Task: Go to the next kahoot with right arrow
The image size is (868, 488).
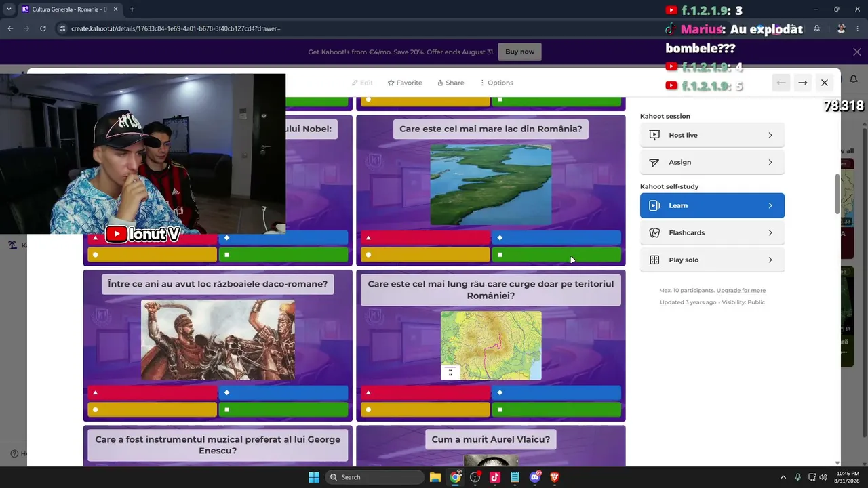Action: [803, 83]
